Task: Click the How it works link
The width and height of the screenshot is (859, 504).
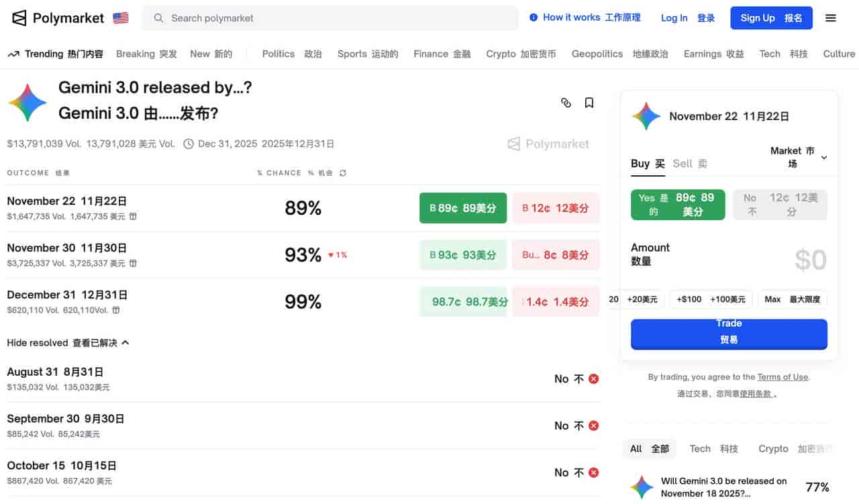Action: (591, 17)
